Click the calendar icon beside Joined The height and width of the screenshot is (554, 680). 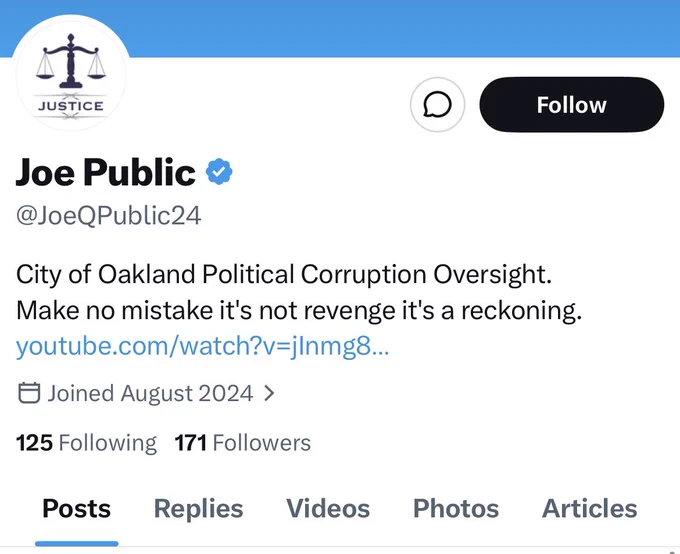(x=29, y=393)
